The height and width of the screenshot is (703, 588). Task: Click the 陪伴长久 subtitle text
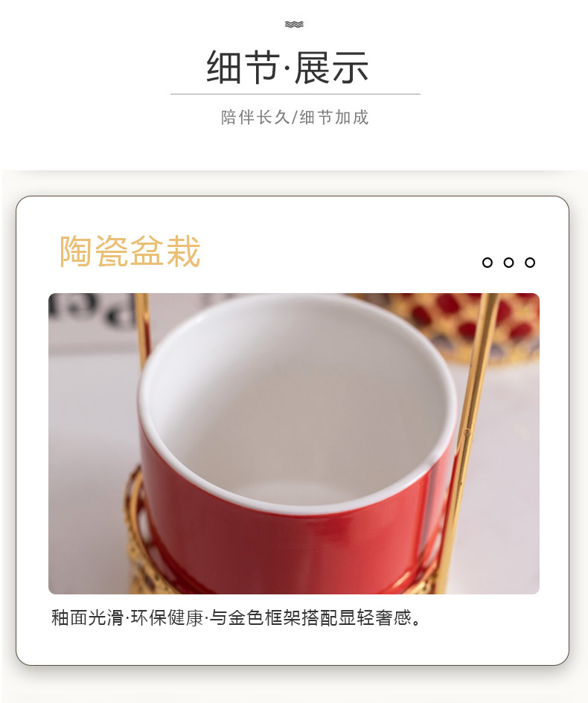point(255,118)
